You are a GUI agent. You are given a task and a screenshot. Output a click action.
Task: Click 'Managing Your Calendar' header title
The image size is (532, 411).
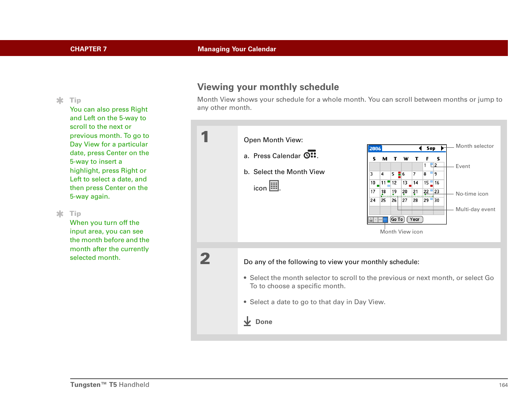pos(237,49)
